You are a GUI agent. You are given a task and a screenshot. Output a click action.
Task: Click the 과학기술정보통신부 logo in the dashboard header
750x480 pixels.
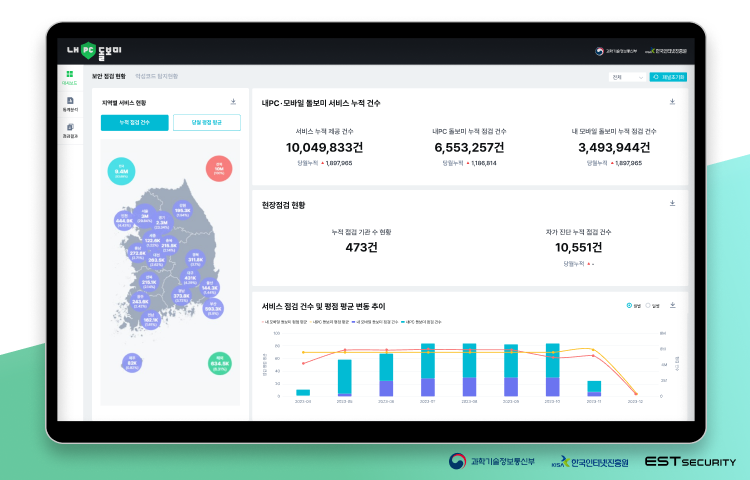(616, 51)
